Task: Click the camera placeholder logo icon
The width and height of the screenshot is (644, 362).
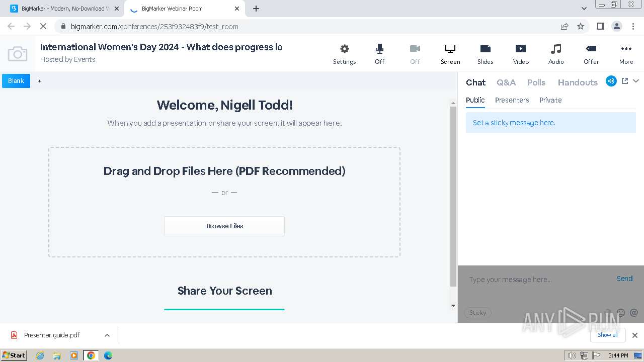Action: click(x=18, y=54)
